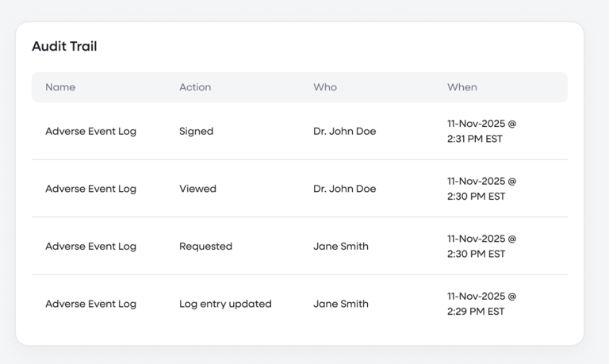Open Adverse Event Log in the Viewed row
Image resolution: width=609 pixels, height=364 pixels.
click(x=90, y=189)
